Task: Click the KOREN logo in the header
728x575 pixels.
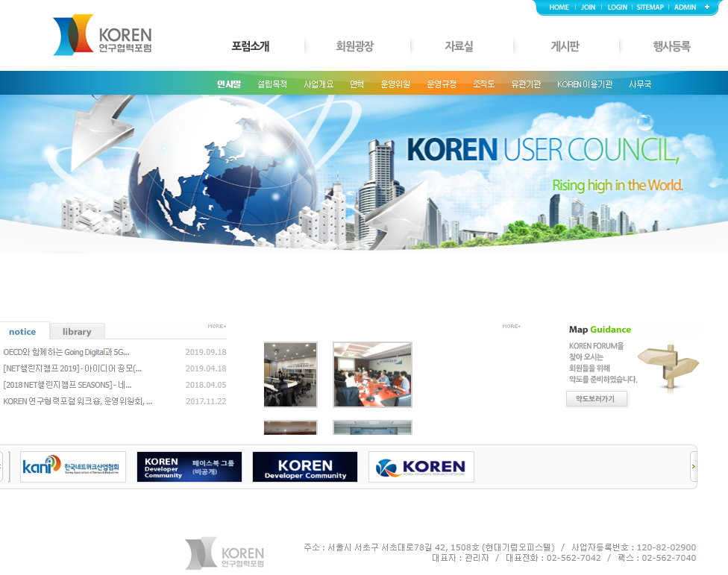Action: point(103,35)
